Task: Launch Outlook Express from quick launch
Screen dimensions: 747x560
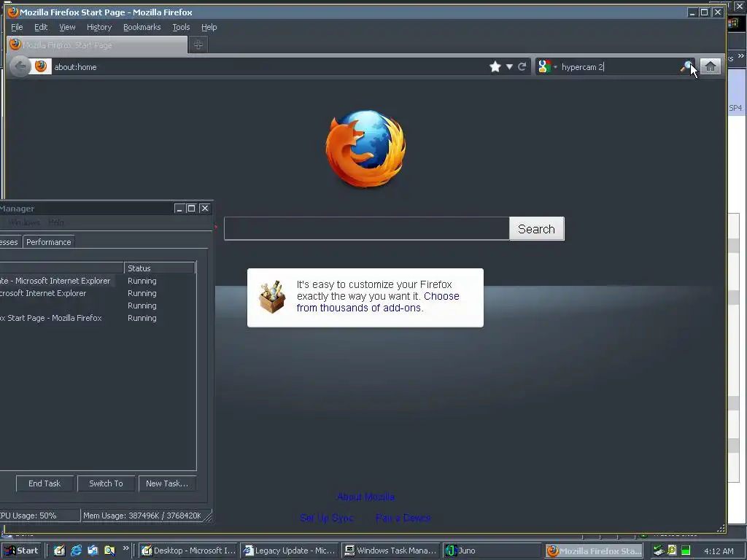Action: (93, 551)
